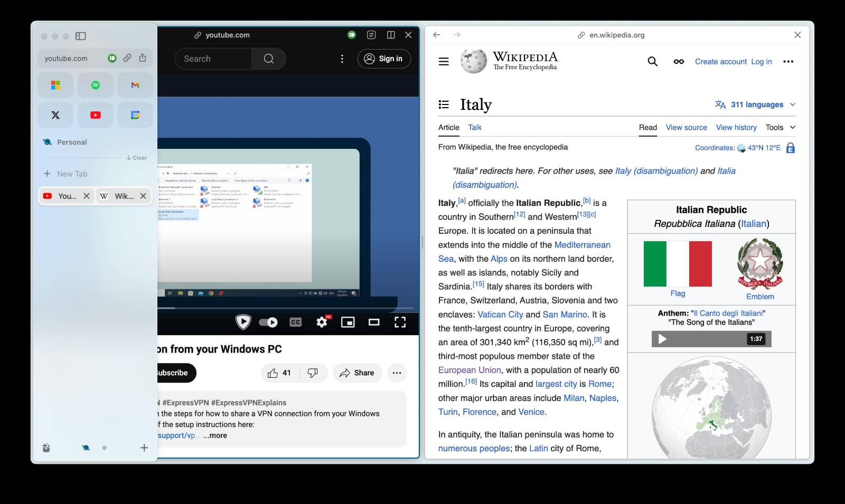Enable miniplayer in video player

coord(348,322)
